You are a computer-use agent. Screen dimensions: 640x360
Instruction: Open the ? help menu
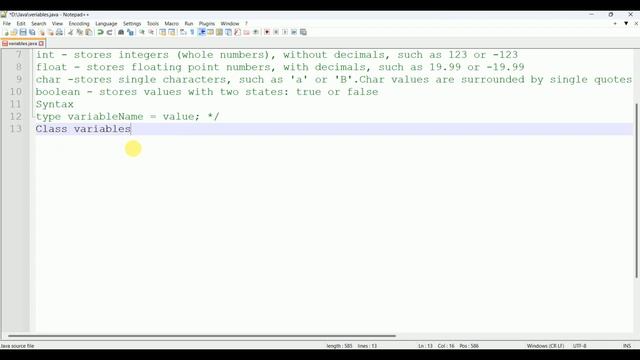point(246,24)
